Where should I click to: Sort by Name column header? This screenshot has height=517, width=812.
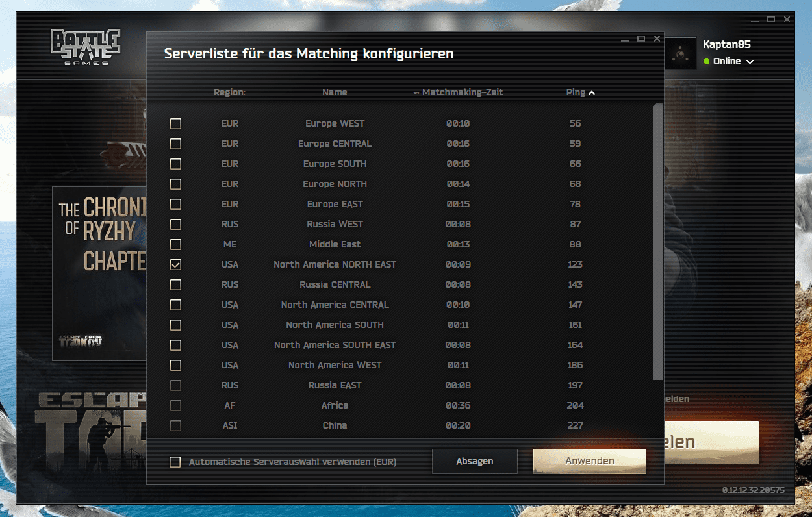[335, 92]
